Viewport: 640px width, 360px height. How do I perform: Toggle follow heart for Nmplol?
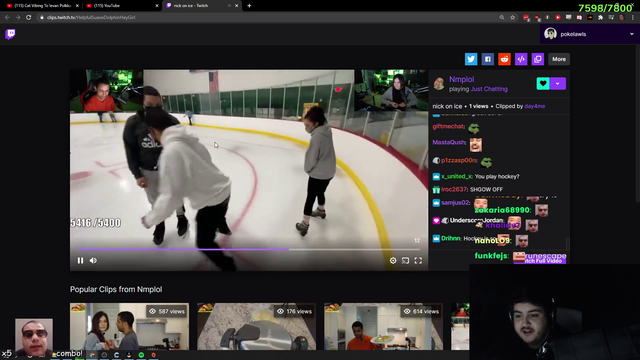click(543, 83)
